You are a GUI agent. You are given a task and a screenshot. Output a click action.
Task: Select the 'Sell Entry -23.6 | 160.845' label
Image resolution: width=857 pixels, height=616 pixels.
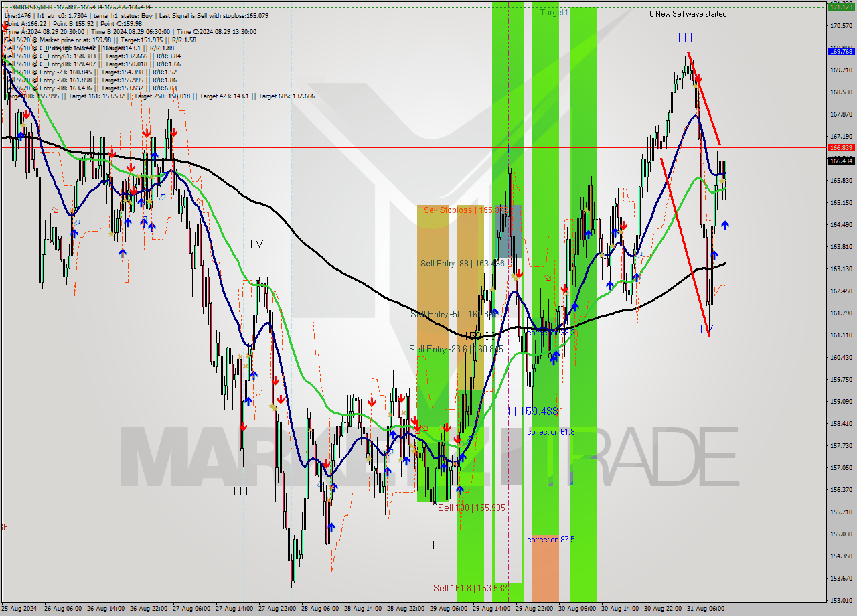(456, 349)
